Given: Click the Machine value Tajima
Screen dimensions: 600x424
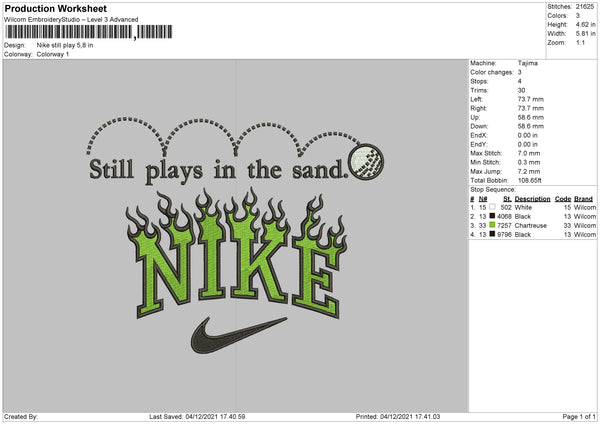Looking at the screenshot, I should pyautogui.click(x=528, y=63).
